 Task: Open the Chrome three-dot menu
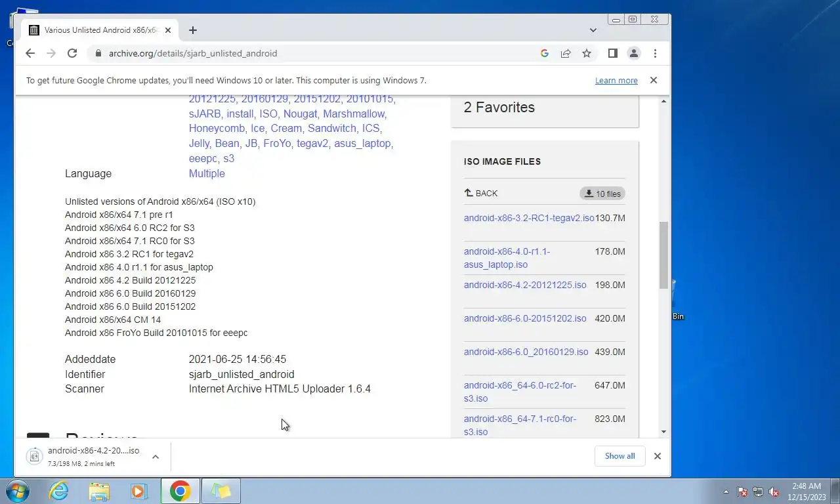pyautogui.click(x=655, y=53)
